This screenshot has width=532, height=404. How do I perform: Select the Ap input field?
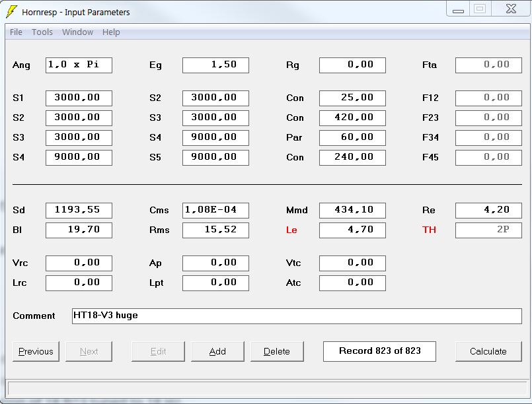pyautogui.click(x=216, y=263)
